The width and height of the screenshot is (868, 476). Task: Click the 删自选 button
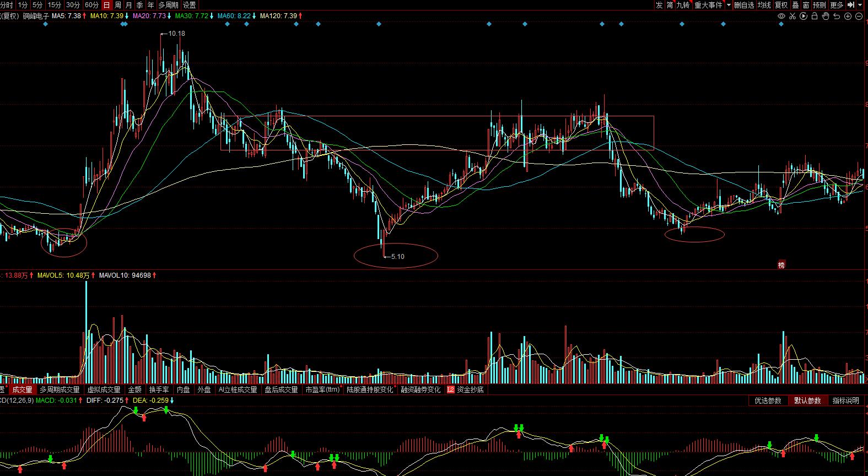tap(744, 5)
